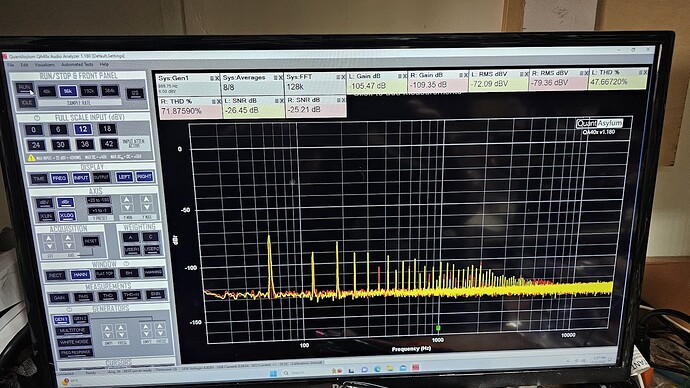Image resolution: width=690 pixels, height=388 pixels.
Task: Select the 48k sample rate
Action: click(47, 92)
